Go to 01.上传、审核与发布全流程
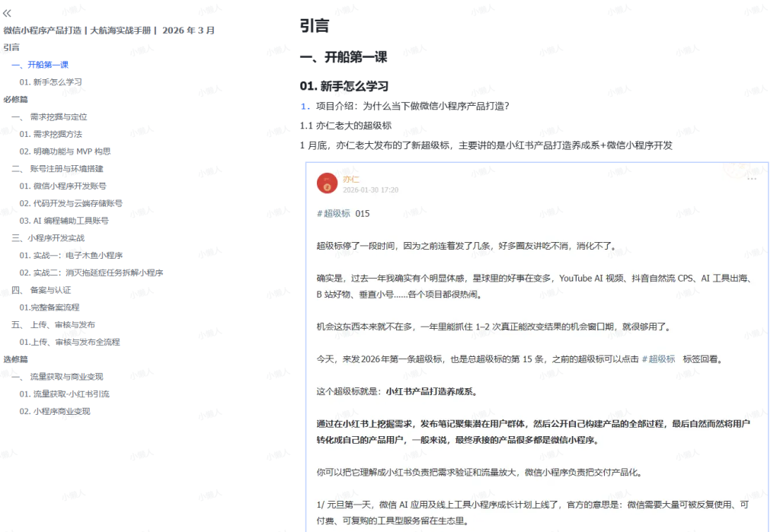Viewport: 780px width, 532px height. 69,342
